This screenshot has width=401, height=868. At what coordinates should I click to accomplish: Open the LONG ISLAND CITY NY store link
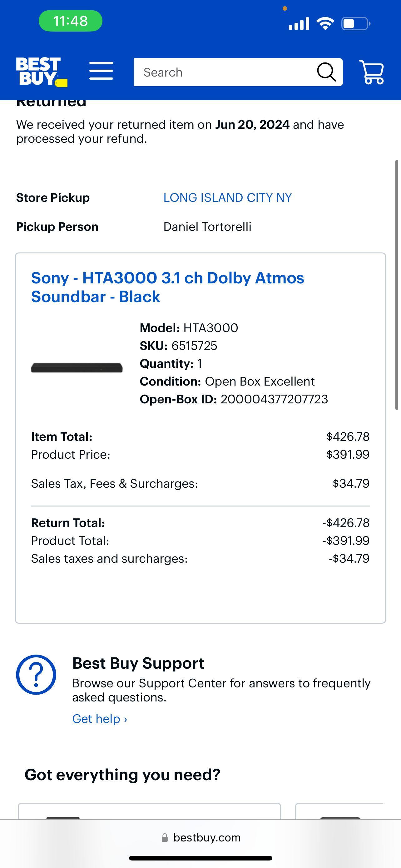[x=228, y=197]
